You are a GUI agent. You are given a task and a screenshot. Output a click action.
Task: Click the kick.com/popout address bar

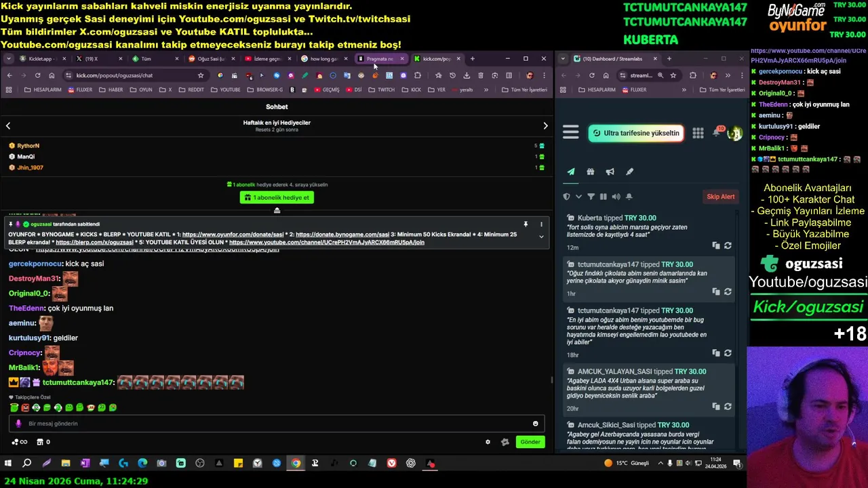click(x=136, y=75)
